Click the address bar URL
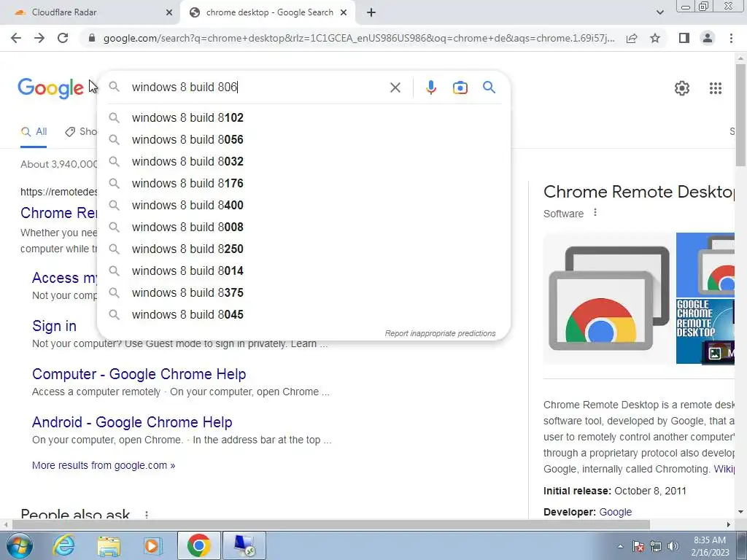 point(359,38)
